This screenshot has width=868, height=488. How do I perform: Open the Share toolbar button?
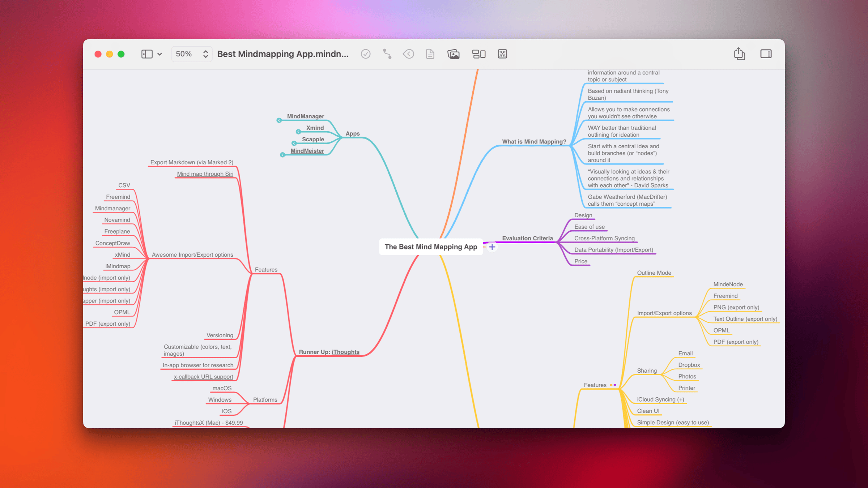pyautogui.click(x=739, y=54)
